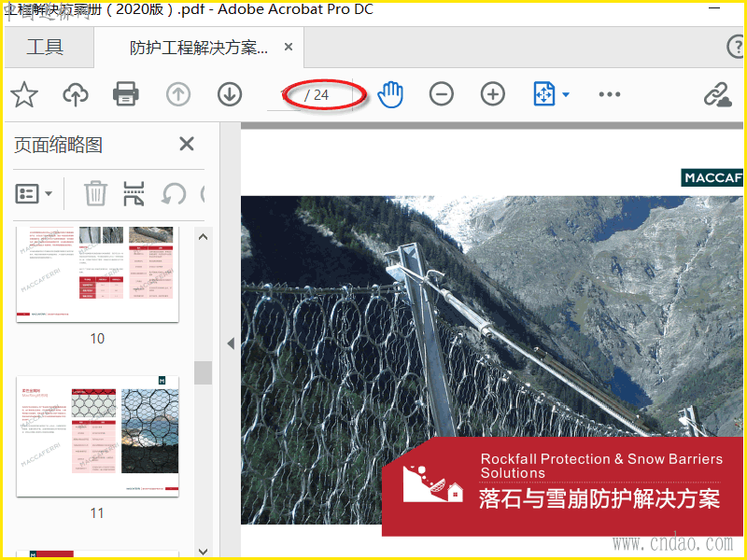Select page 10 thumbnail

pos(97,274)
